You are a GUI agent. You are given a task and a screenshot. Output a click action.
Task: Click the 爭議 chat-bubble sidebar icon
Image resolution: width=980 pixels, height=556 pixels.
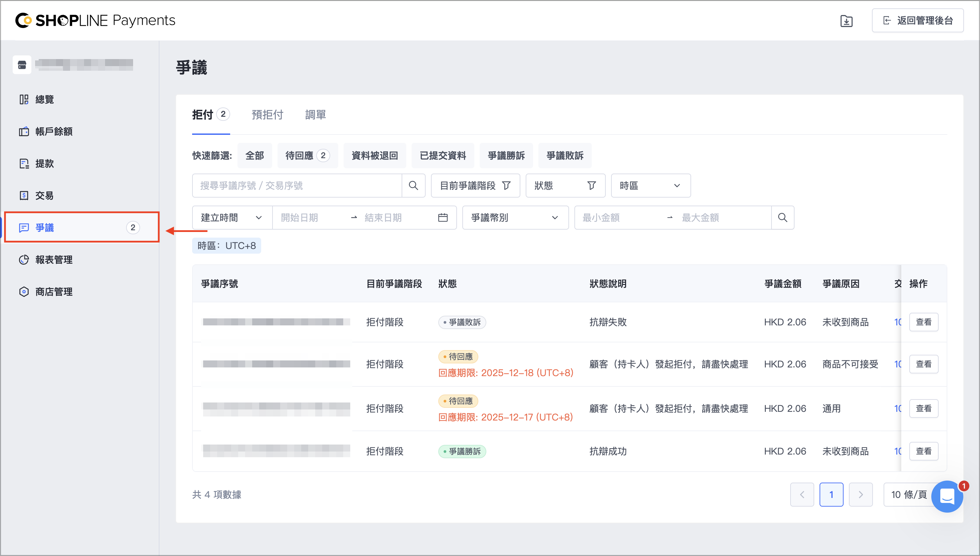(x=24, y=228)
